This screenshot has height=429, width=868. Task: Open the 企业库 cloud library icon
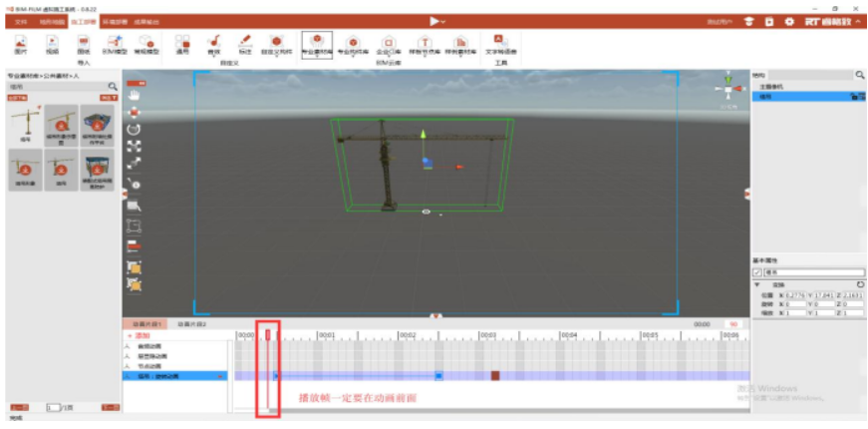pyautogui.click(x=389, y=46)
